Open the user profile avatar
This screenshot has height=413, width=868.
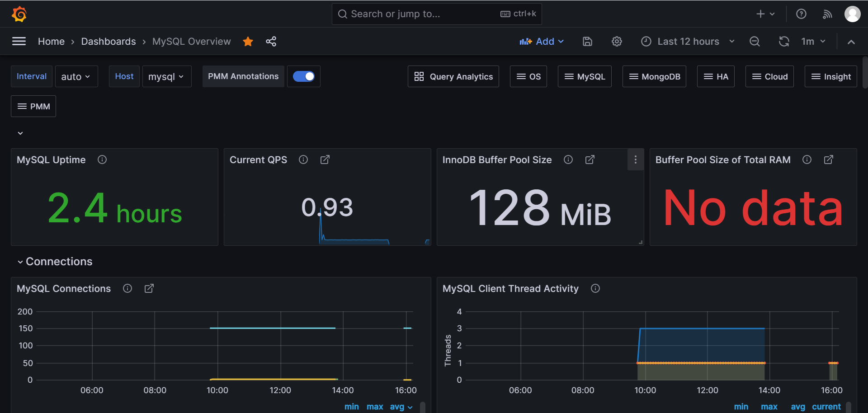[853, 14]
